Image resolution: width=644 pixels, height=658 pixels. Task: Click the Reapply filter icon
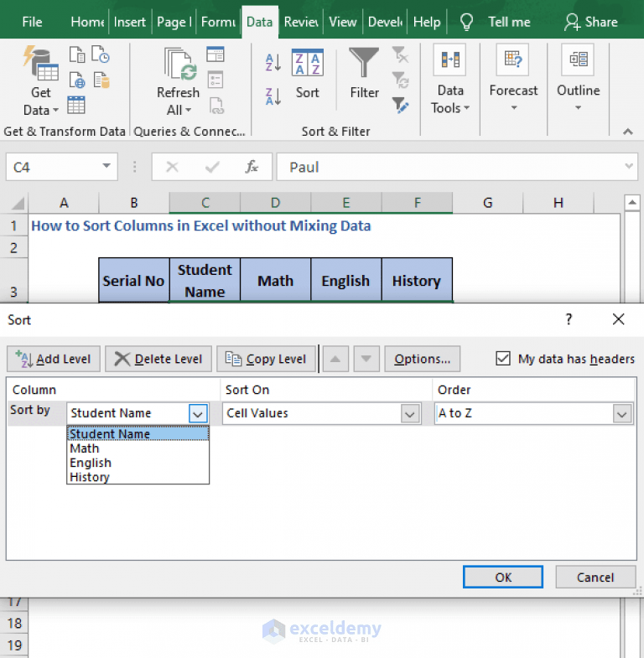(x=400, y=80)
